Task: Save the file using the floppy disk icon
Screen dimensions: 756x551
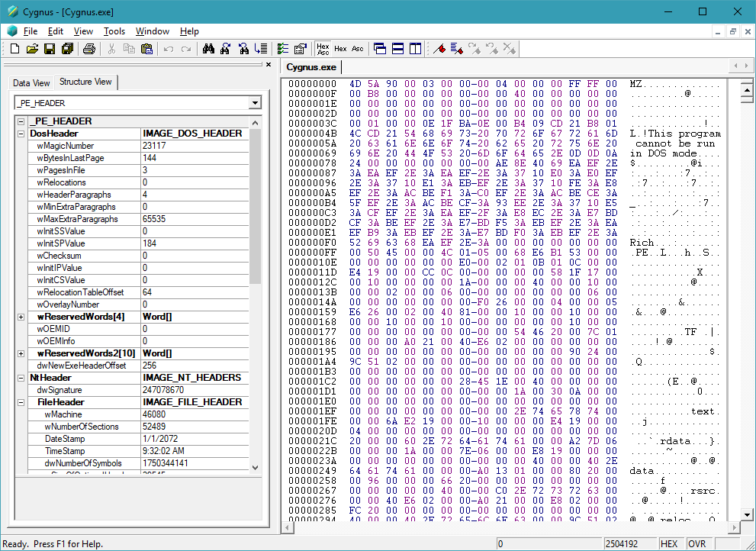Action: point(50,49)
